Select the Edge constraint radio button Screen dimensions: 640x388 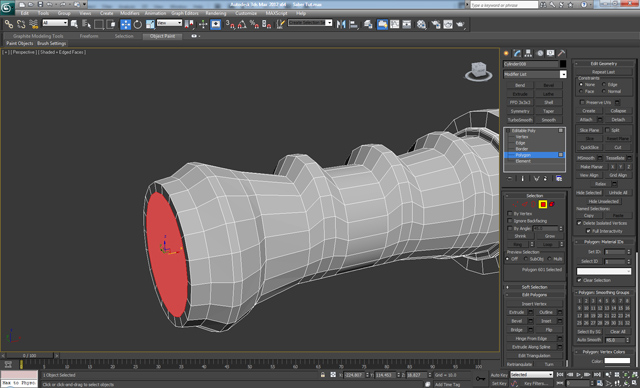coord(604,84)
